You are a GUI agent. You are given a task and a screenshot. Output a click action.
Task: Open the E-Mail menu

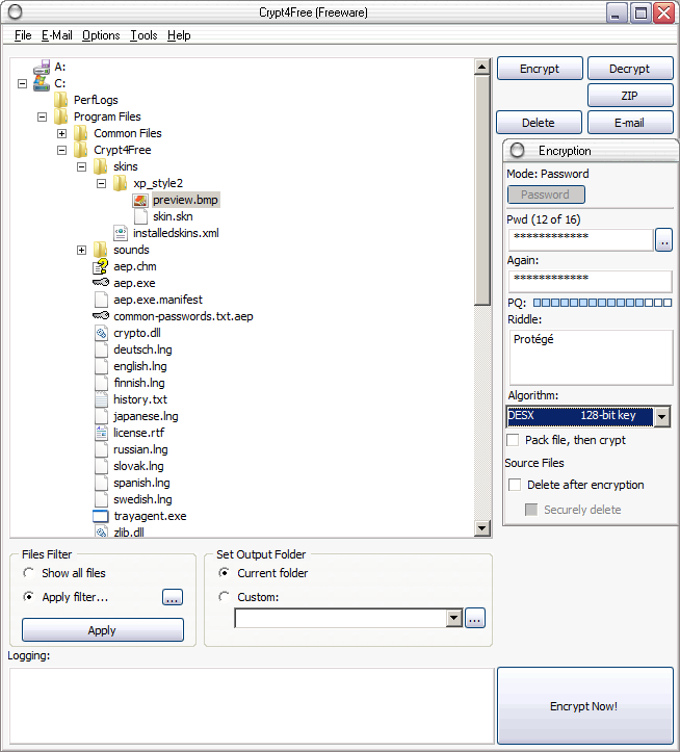(57, 35)
